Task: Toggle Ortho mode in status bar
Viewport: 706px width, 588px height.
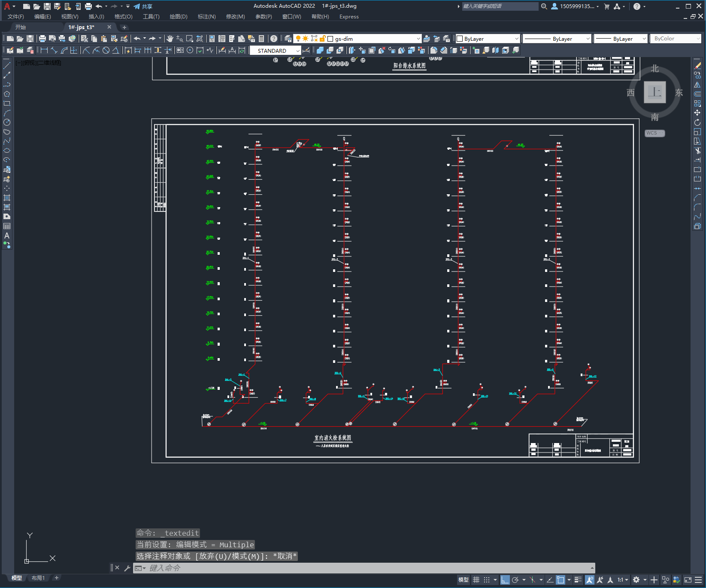Action: tap(505, 580)
